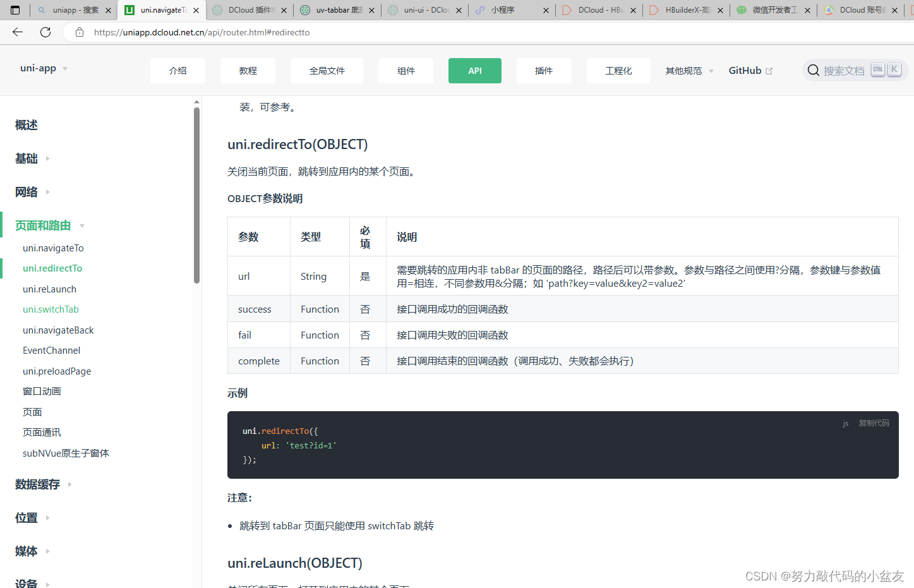This screenshot has height=588, width=914.
Task: Open 概述 in the sidebar
Action: point(27,125)
